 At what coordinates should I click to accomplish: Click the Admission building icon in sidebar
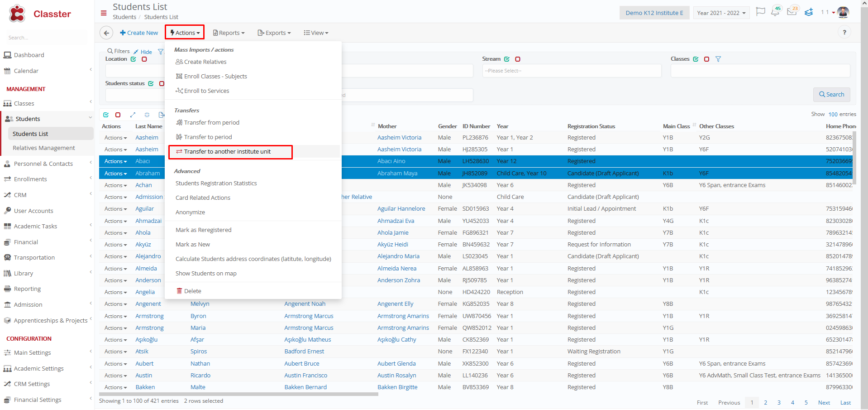[7, 304]
